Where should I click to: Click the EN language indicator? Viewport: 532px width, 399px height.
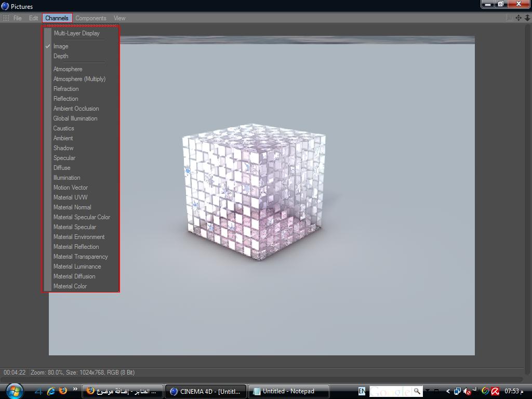pos(362,391)
